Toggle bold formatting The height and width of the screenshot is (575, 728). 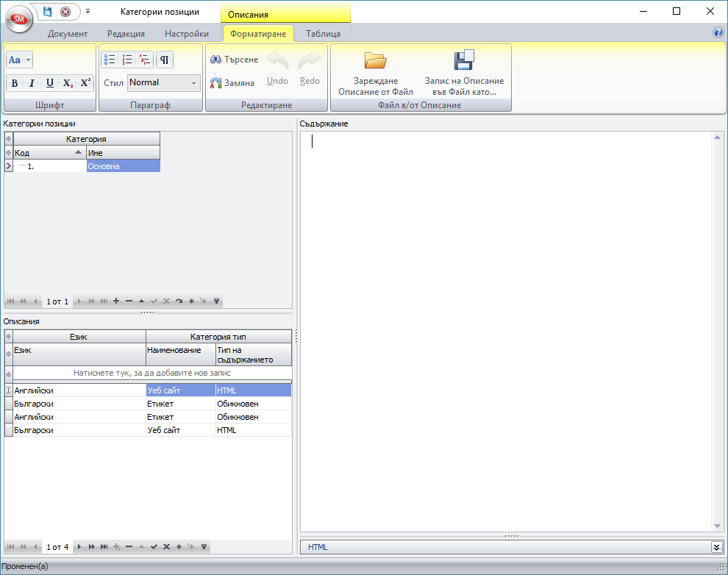pos(15,83)
